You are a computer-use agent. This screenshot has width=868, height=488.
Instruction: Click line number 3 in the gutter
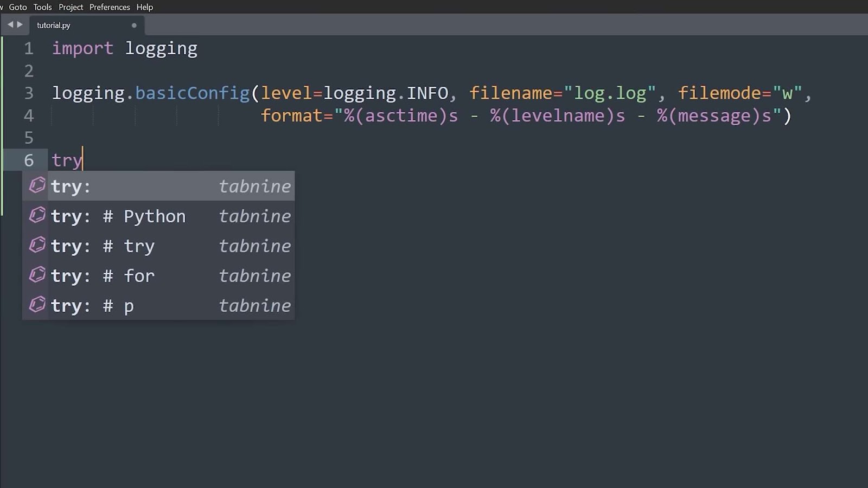point(28,93)
